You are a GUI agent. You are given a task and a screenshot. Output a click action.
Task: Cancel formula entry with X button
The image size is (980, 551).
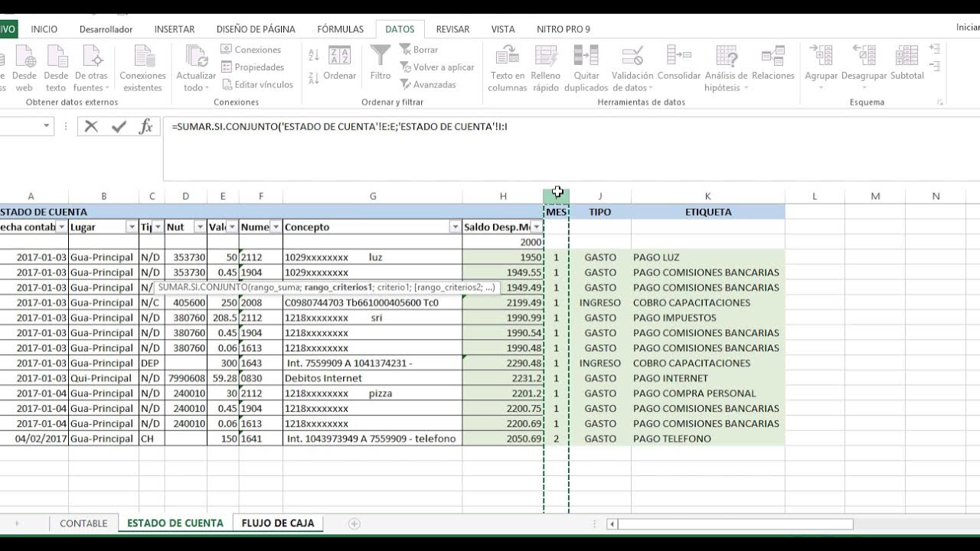91,126
